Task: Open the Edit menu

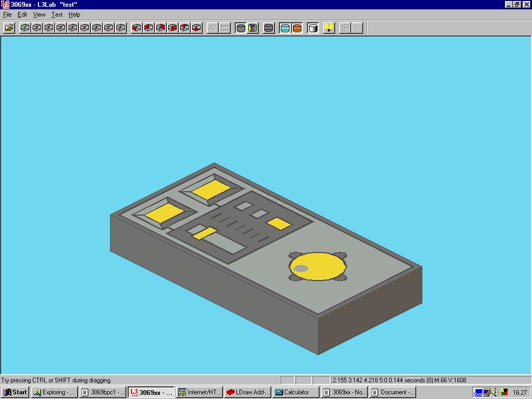Action: pyautogui.click(x=22, y=15)
